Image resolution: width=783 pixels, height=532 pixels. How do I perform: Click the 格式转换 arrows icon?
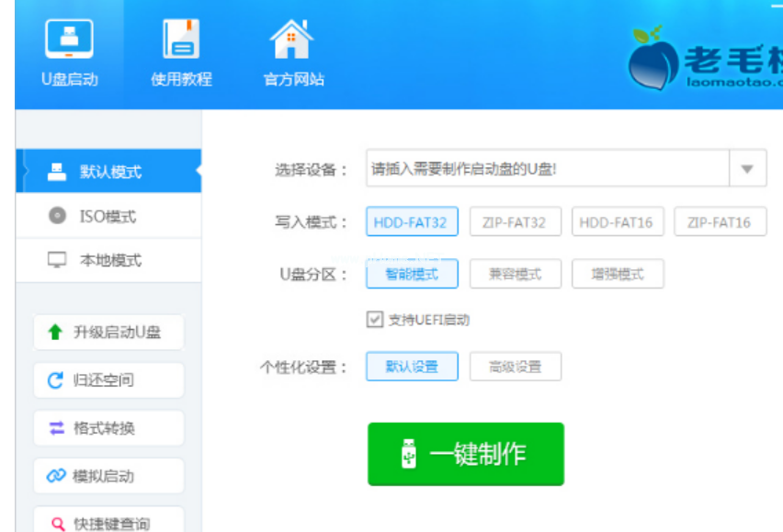click(x=56, y=428)
